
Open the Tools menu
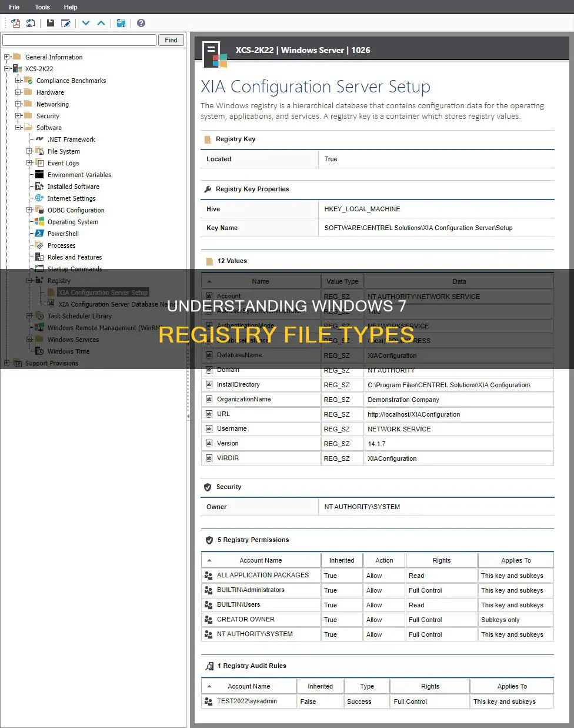(x=42, y=7)
